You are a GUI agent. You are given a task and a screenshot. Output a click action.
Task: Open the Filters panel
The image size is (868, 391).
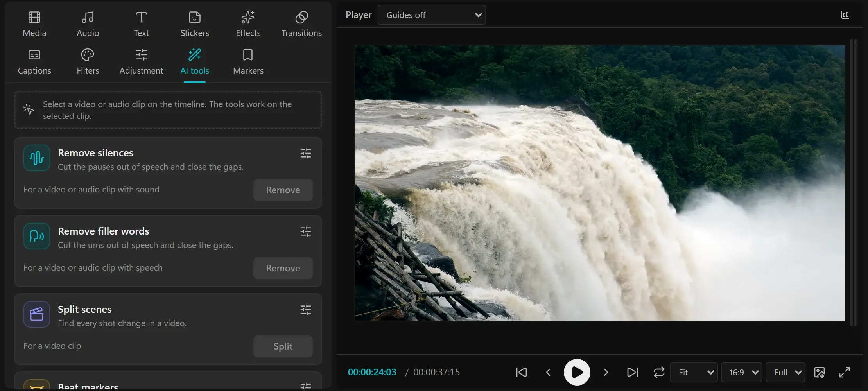[88, 61]
